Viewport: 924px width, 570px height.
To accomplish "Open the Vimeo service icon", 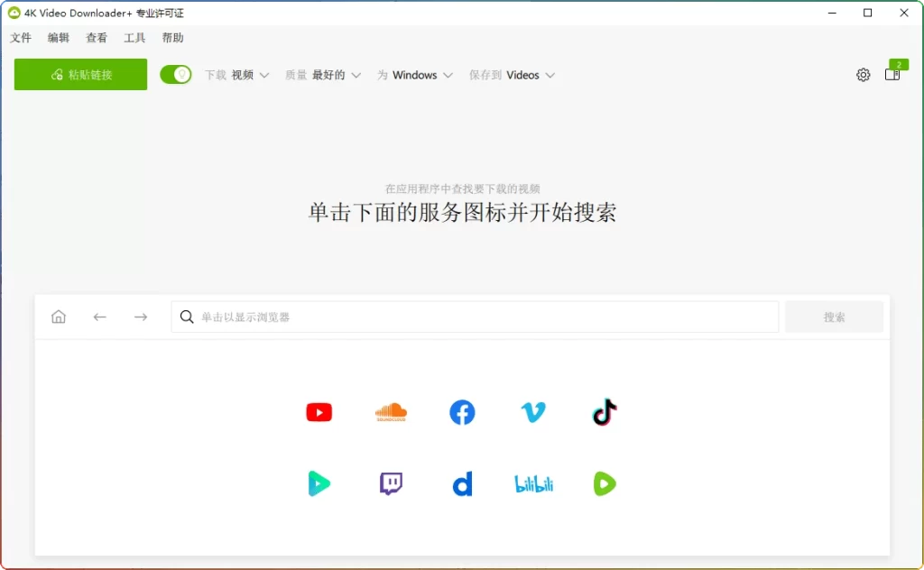I will click(x=533, y=412).
